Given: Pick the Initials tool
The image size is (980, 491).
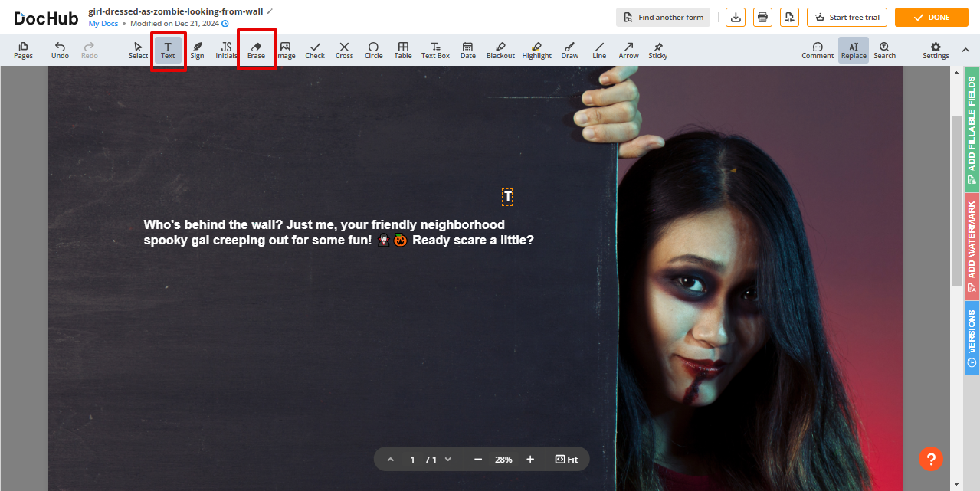Looking at the screenshot, I should click(x=226, y=51).
